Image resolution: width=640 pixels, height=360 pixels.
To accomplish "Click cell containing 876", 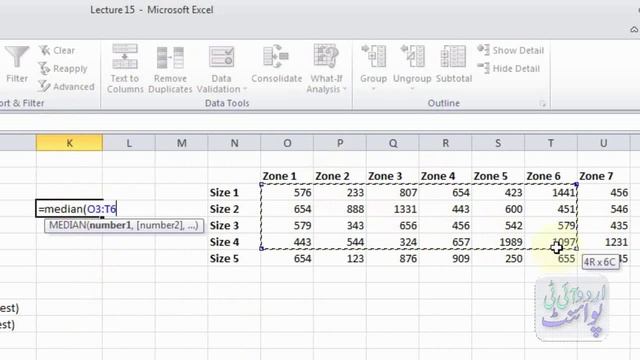I will point(393,259).
